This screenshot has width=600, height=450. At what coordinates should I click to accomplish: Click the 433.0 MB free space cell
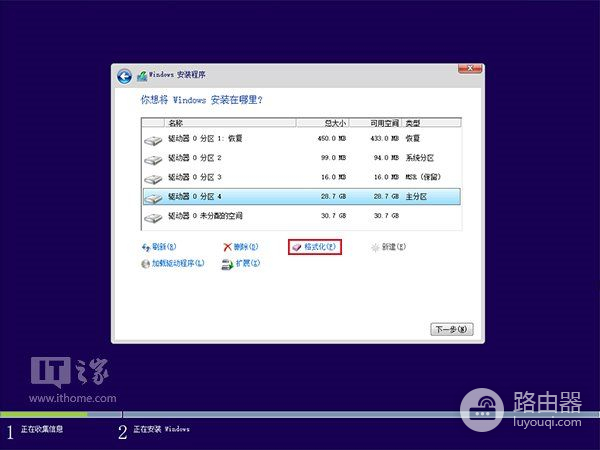[385, 139]
